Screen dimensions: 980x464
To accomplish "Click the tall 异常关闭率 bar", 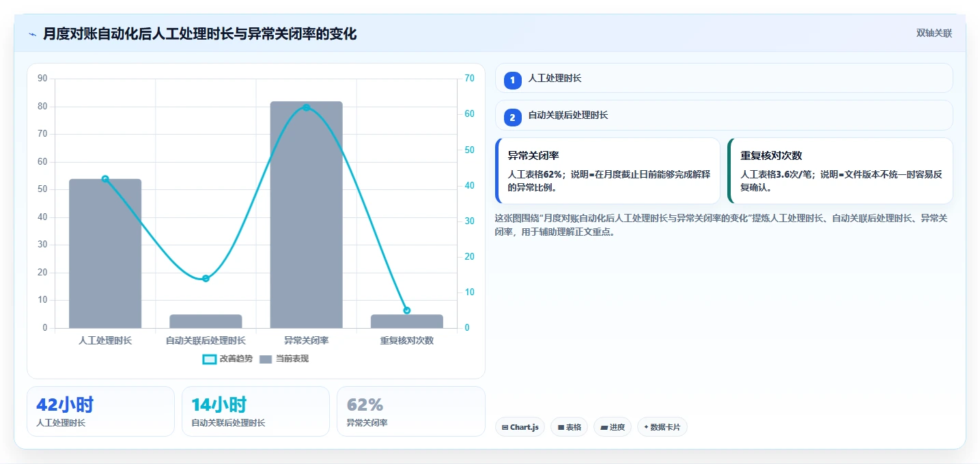I will tap(306, 215).
